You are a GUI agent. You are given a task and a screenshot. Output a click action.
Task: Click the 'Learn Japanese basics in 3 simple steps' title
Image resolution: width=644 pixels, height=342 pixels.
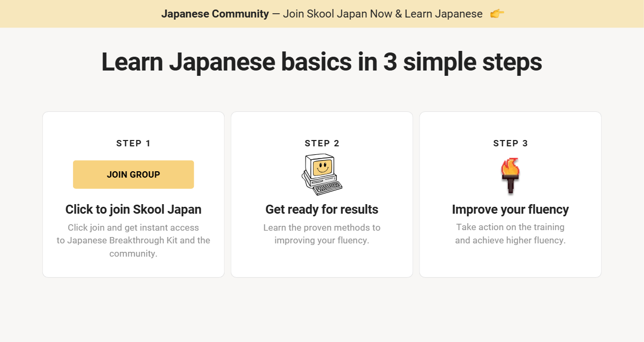[322, 62]
